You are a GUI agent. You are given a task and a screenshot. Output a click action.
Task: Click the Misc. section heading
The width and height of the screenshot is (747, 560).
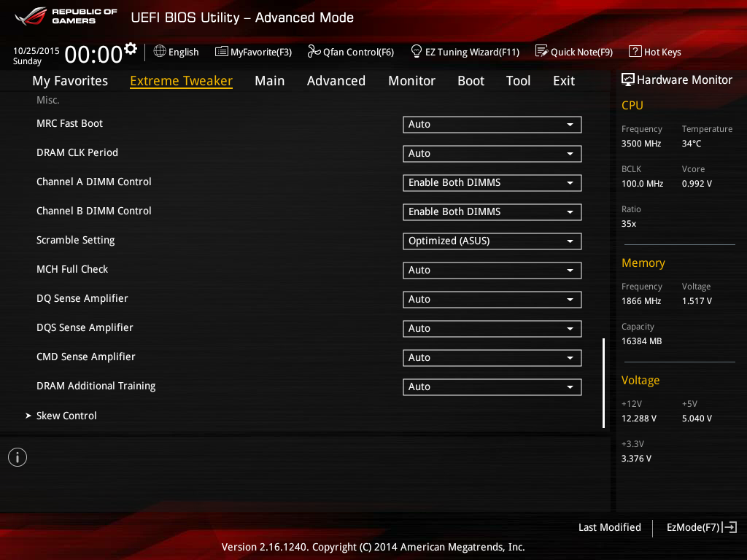pos(48,100)
